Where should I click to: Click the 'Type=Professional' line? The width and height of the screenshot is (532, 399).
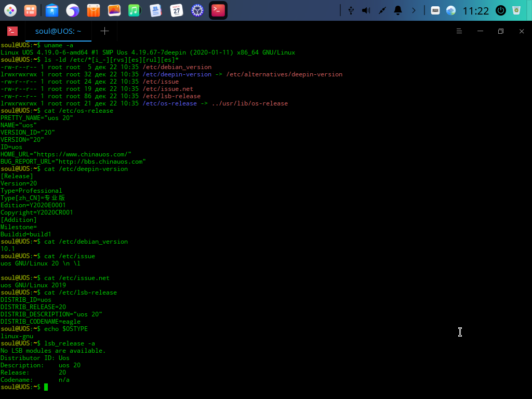31,191
